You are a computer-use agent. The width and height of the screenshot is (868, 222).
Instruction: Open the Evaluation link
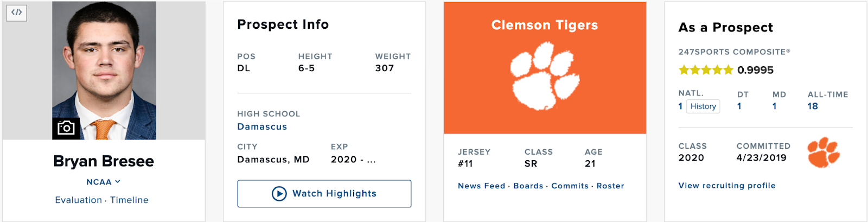click(78, 200)
